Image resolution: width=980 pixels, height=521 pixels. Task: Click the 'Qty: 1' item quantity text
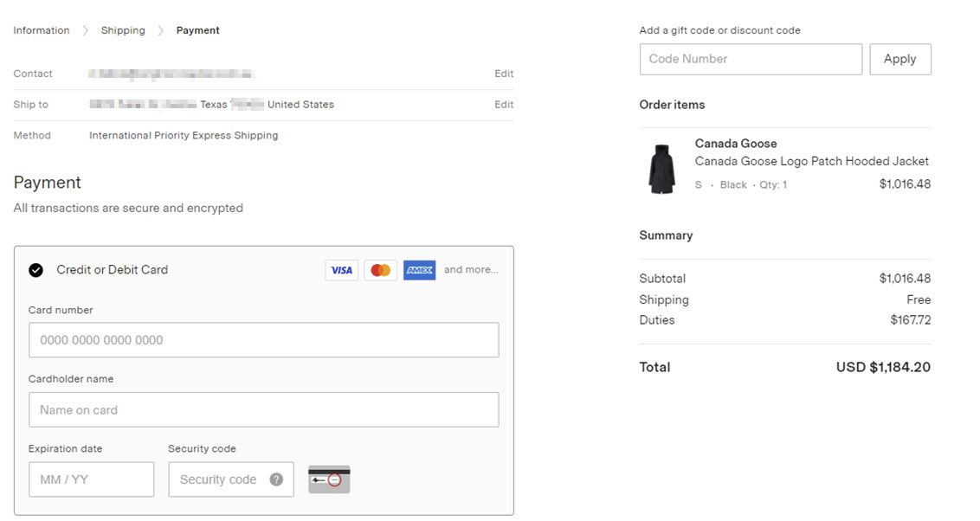click(x=774, y=185)
